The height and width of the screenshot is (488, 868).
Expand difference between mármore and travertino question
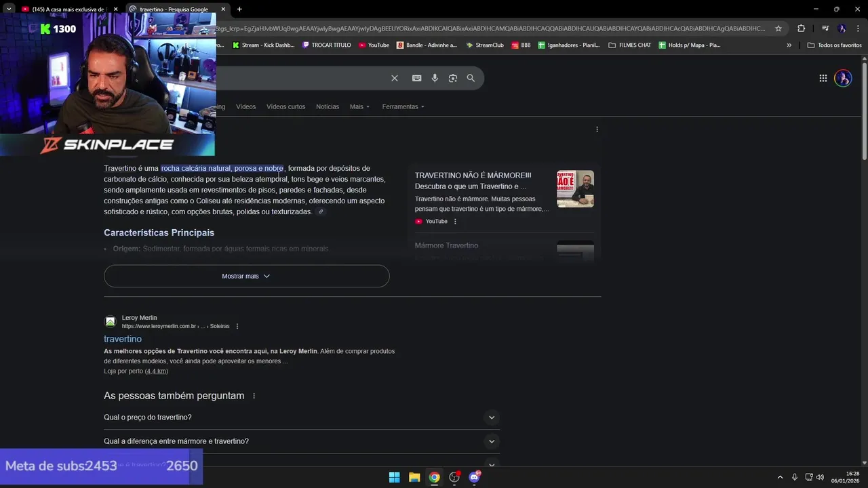click(302, 441)
